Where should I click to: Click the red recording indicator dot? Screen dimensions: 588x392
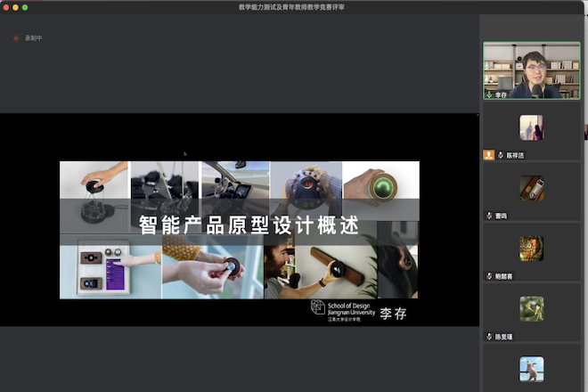16,38
